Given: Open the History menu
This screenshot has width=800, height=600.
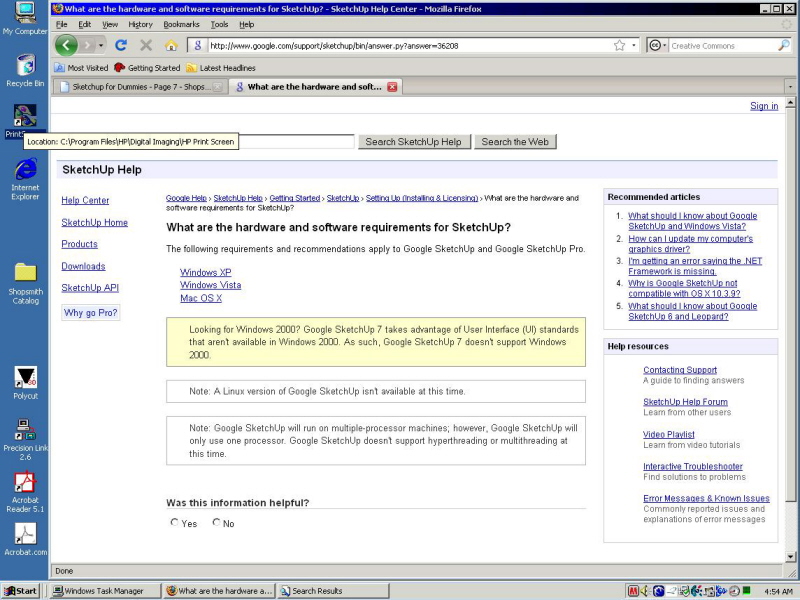Looking at the screenshot, I should pos(140,24).
